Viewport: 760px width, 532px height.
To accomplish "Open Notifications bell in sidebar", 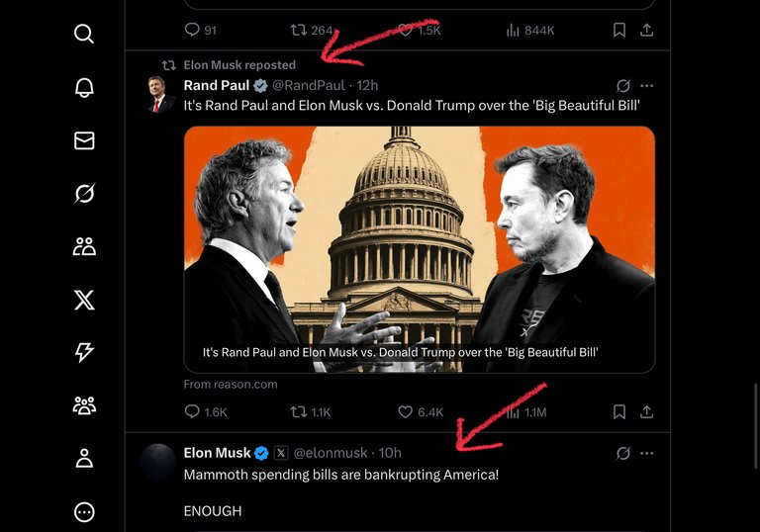I will coord(84,87).
